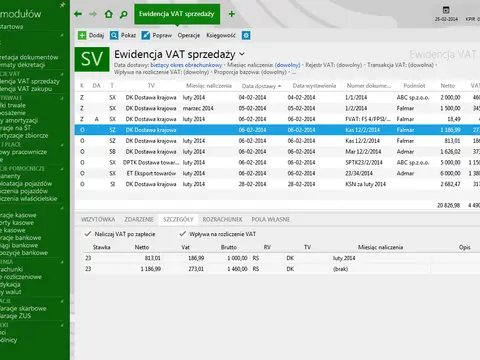This screenshot has height=360, width=480.
Task: Expand the Ewidencja VAT sprzedaży title dropdown
Action: point(242,54)
